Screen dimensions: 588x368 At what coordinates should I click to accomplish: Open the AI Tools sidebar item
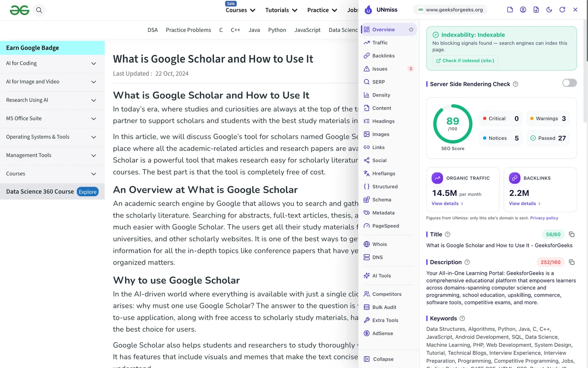pyautogui.click(x=389, y=276)
